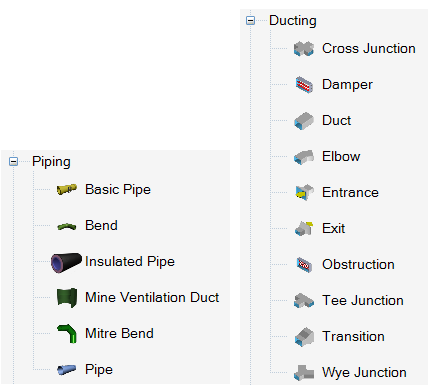The height and width of the screenshot is (388, 428).
Task: Select the Mine Ventilation Duct icon
Action: [x=67, y=298]
